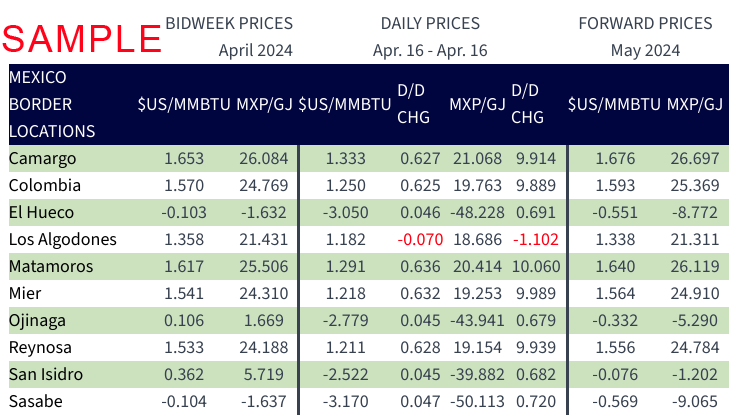Select the Los Algodones row label

click(x=63, y=240)
